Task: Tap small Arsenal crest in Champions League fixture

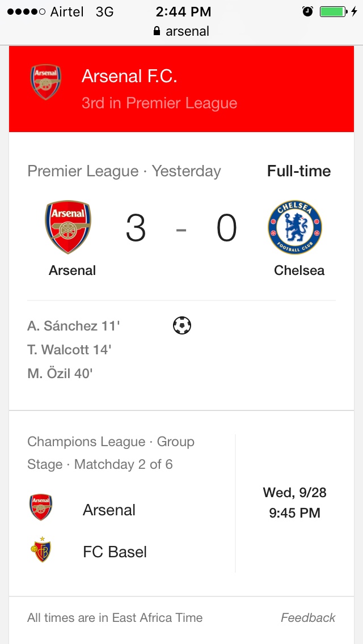Action: [41, 507]
